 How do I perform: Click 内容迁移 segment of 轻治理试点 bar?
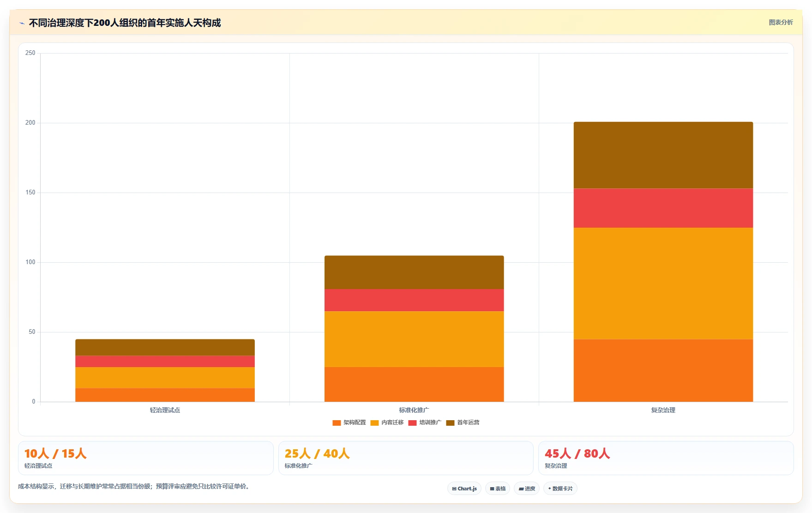165,377
